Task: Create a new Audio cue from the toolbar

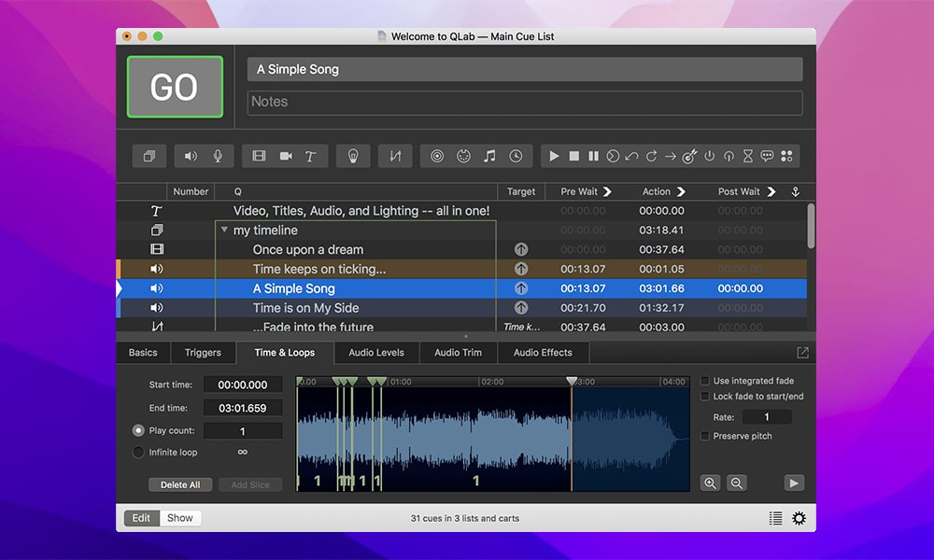Action: [191, 156]
